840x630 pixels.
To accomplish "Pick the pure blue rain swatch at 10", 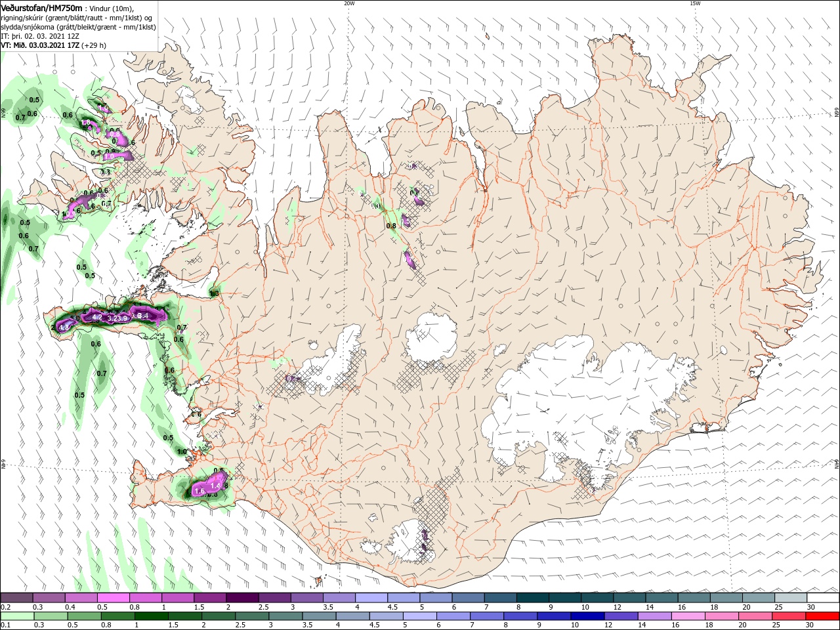I will click(x=587, y=616).
